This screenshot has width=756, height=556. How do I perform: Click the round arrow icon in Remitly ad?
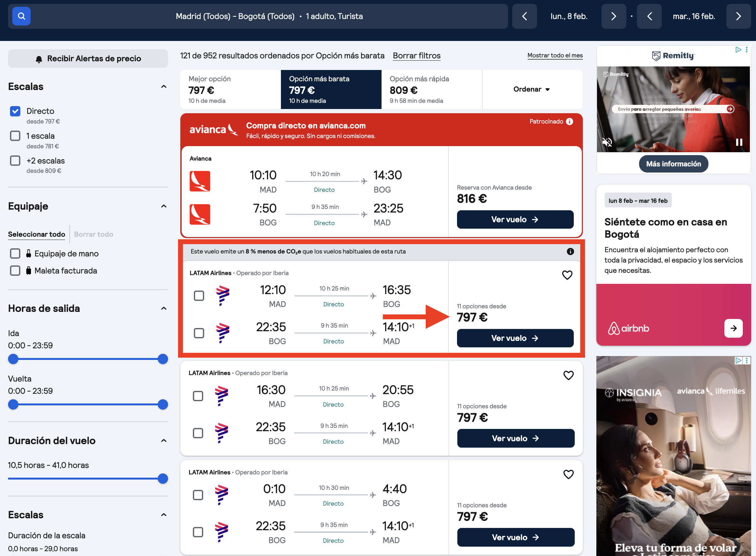pyautogui.click(x=730, y=109)
